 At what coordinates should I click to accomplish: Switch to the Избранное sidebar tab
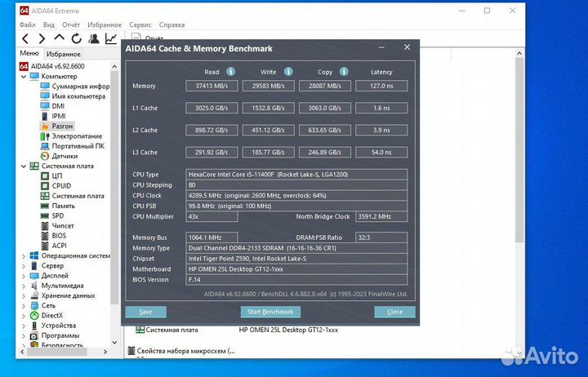(x=64, y=54)
